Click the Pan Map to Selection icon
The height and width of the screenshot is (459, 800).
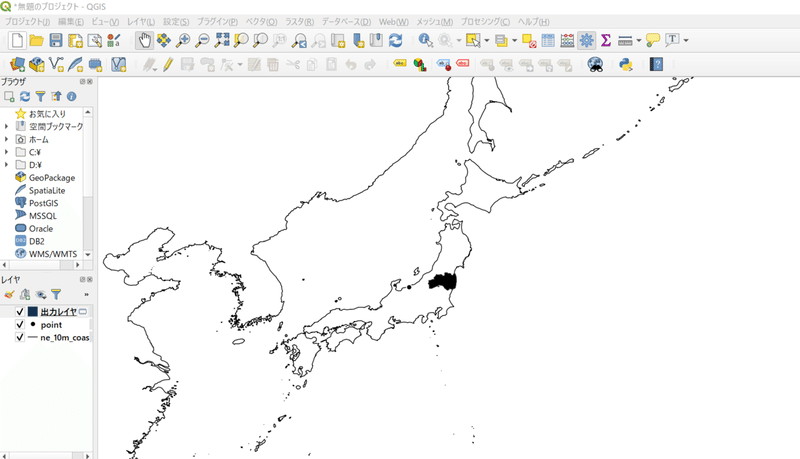click(x=163, y=40)
